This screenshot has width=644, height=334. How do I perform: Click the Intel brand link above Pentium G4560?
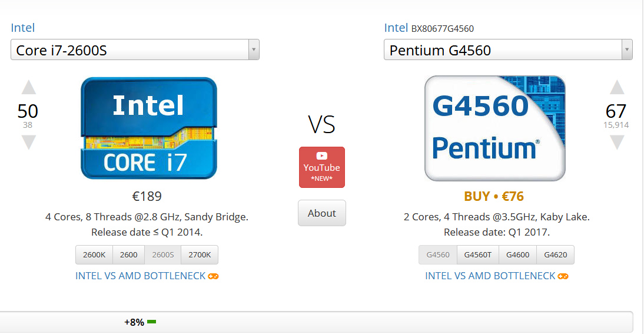pos(396,28)
